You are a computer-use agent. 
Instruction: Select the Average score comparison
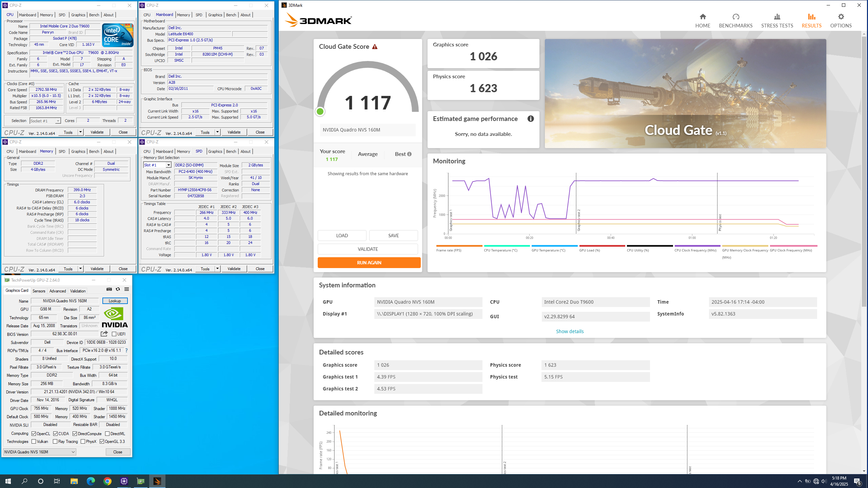click(x=368, y=154)
